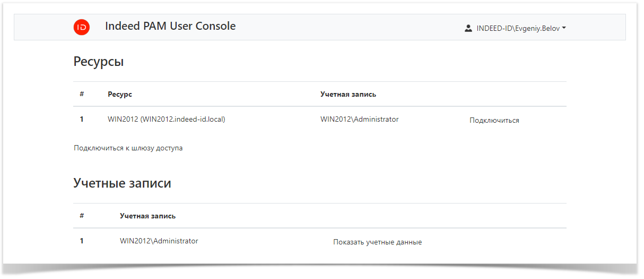Click Учетная запись header in Учетные записи table

(x=147, y=216)
